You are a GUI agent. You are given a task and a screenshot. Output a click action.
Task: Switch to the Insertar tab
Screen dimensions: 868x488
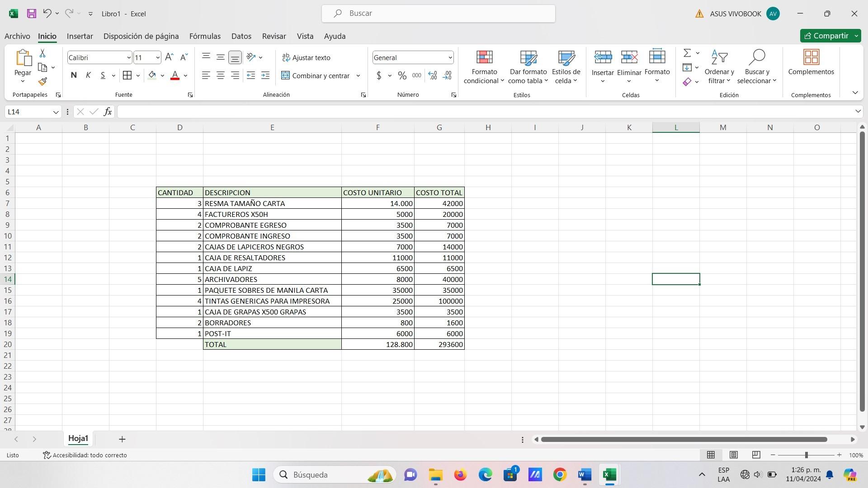coord(80,36)
